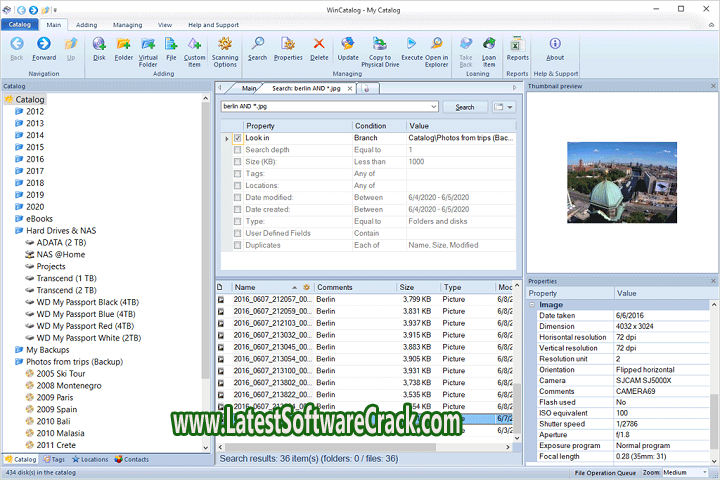Switch to the Contacts bottom tab
Screen dimensions: 720x480
131,459
